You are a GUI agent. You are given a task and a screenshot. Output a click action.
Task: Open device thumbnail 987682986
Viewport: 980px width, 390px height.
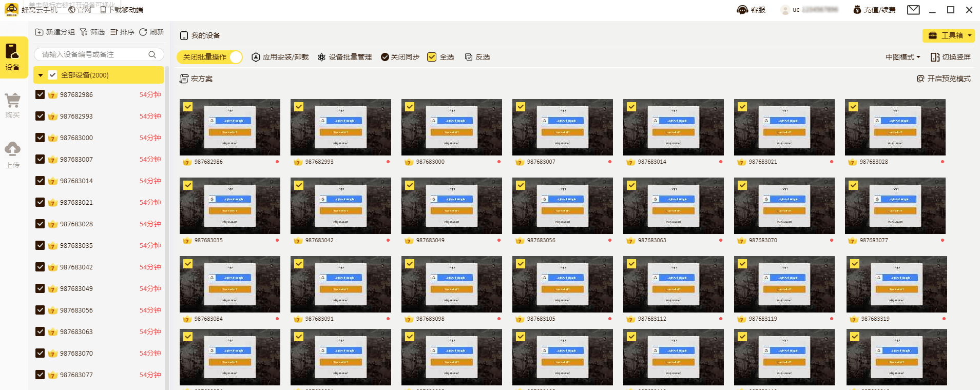pos(230,127)
